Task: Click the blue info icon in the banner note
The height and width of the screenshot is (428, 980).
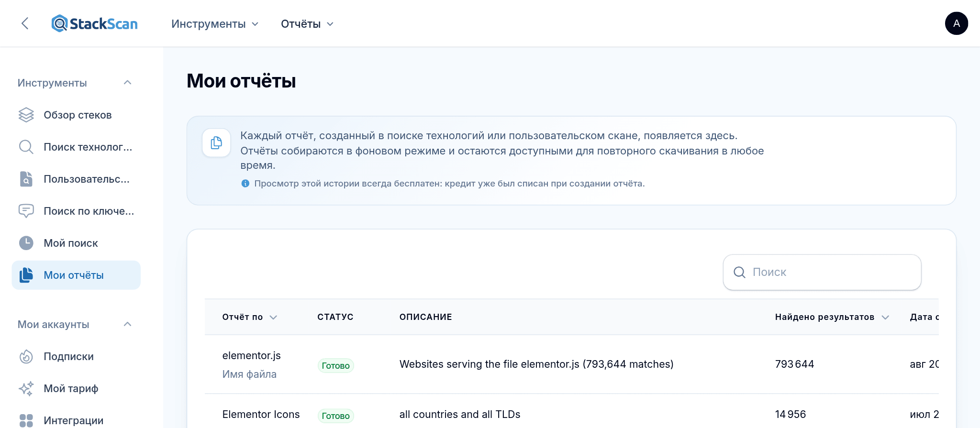Action: 245,184
